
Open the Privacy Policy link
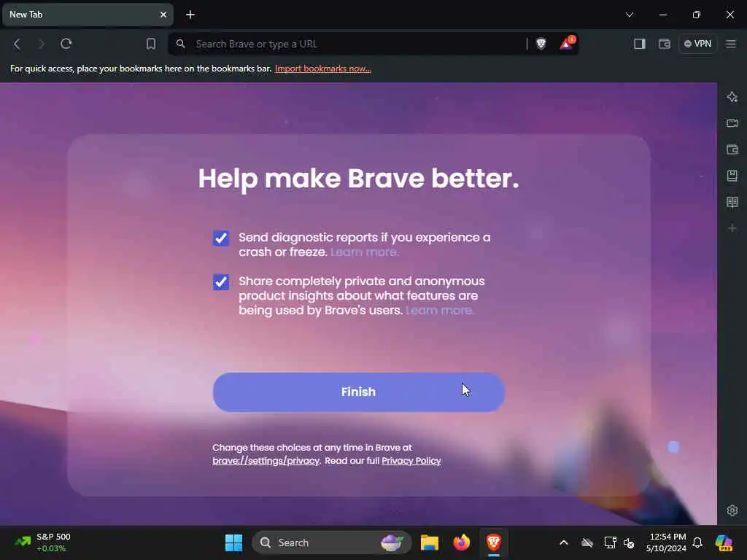[411, 461]
